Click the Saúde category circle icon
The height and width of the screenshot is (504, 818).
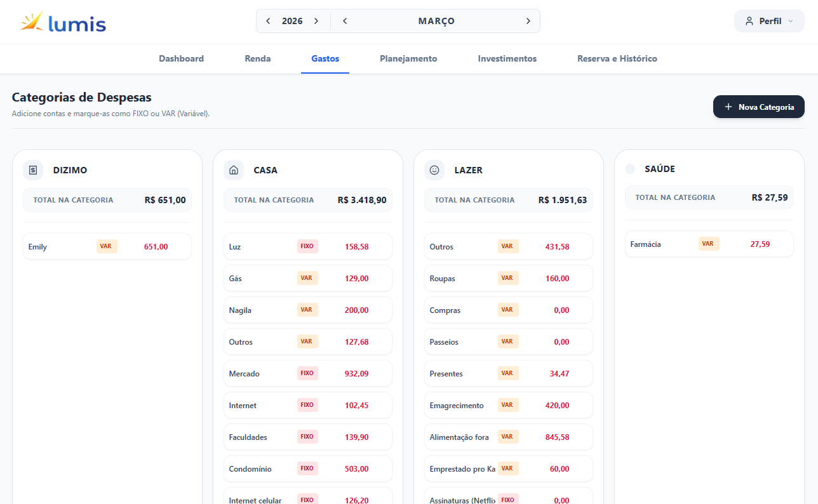coord(630,169)
